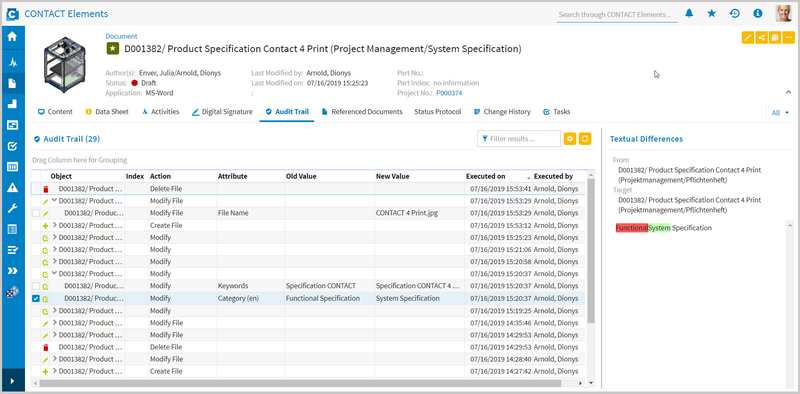The width and height of the screenshot is (800, 394).
Task: Sort by Executed on column header
Action: tap(497, 176)
